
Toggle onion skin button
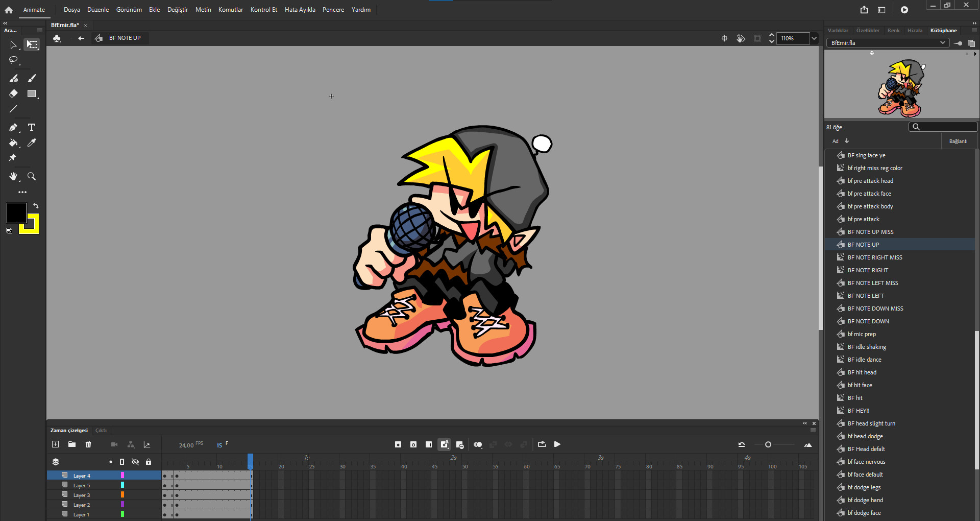pyautogui.click(x=478, y=445)
